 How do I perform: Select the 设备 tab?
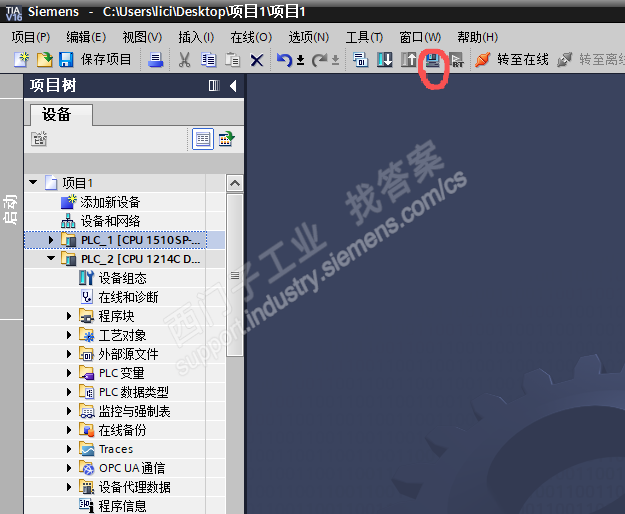[x=61, y=115]
